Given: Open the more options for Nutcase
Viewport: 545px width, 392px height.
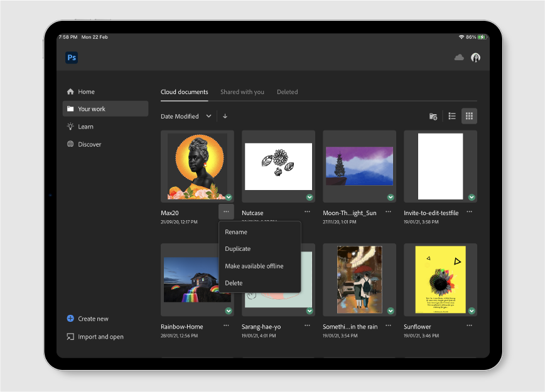Looking at the screenshot, I should (307, 212).
